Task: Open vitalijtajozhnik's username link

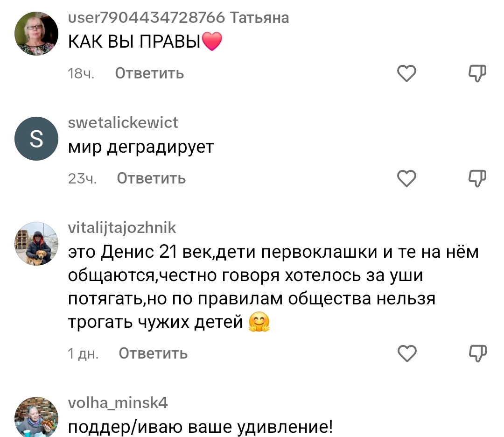Action: (122, 228)
